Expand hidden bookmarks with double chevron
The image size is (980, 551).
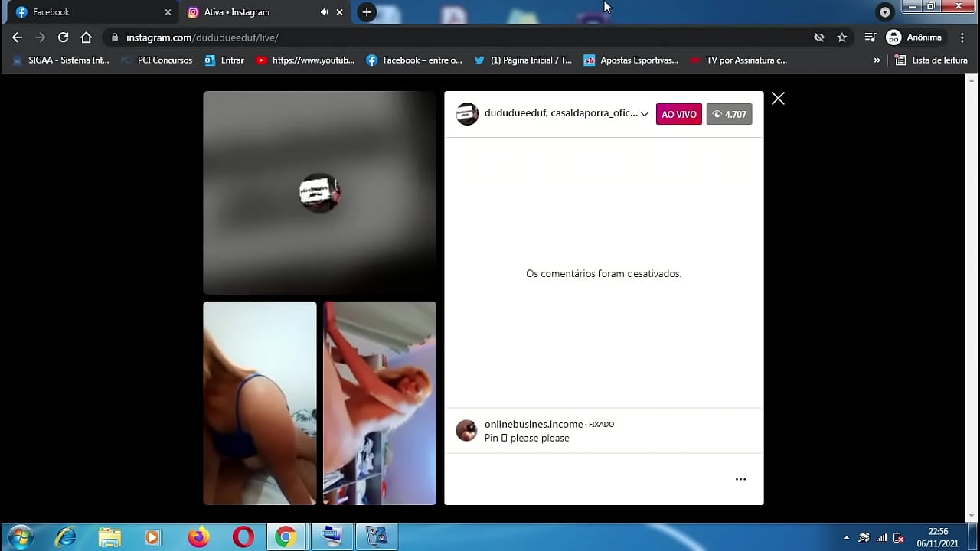tap(877, 60)
